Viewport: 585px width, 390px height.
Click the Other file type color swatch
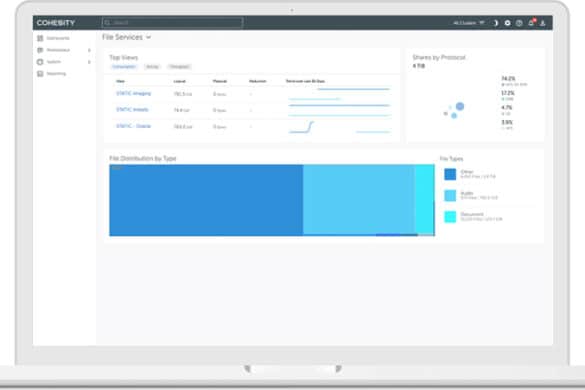450,174
